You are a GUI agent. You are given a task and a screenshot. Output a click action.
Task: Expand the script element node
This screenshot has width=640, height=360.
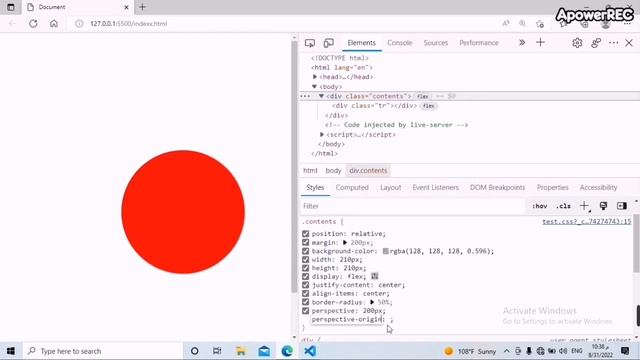[x=322, y=134]
